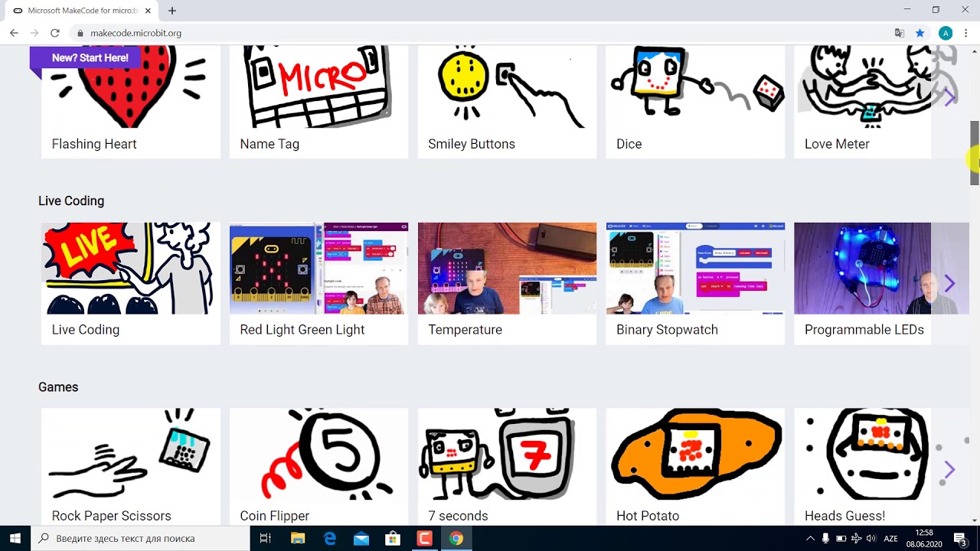Open the Windows Start menu

click(x=15, y=538)
